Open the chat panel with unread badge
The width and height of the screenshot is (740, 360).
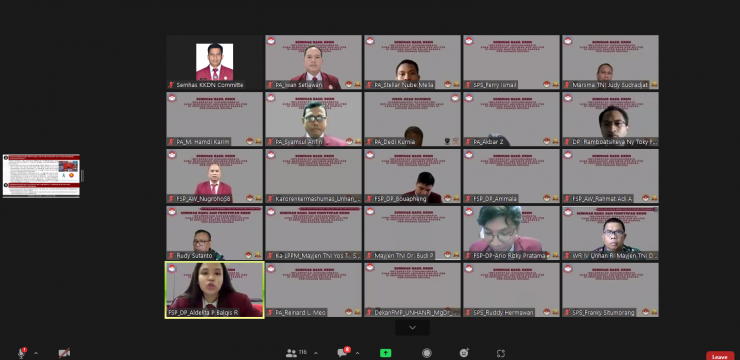[x=343, y=352]
